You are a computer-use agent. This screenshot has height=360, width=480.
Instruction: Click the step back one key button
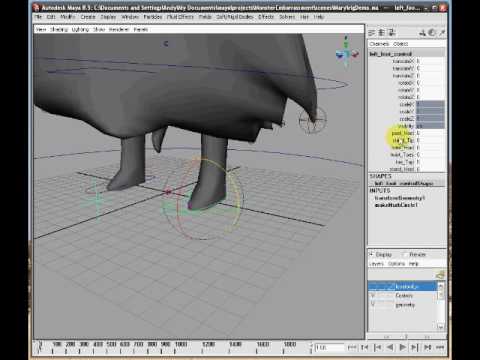click(365, 348)
